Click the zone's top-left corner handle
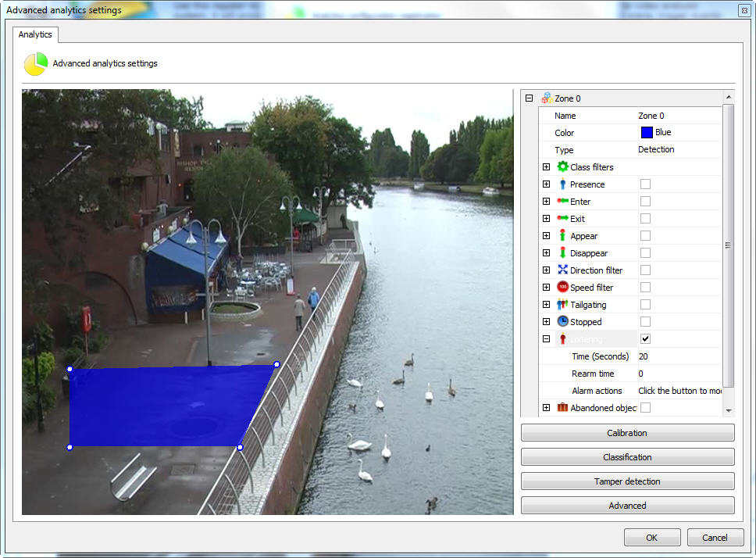Viewport: 756px width, 558px height. (70, 369)
